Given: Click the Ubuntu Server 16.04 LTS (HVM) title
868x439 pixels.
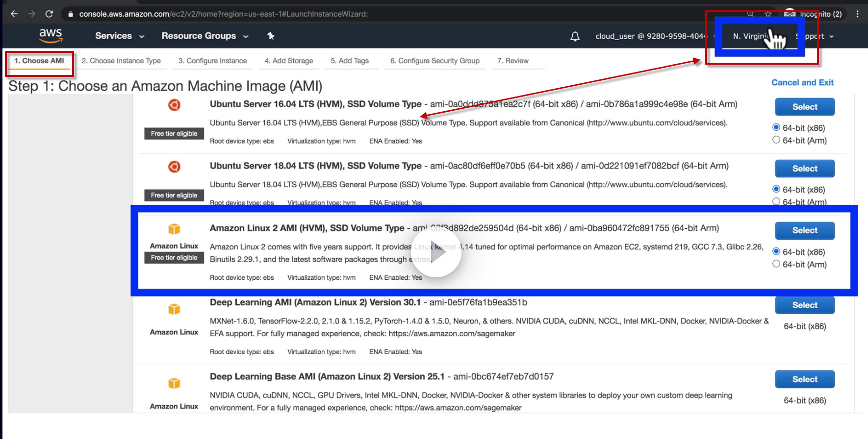Looking at the screenshot, I should (316, 104).
